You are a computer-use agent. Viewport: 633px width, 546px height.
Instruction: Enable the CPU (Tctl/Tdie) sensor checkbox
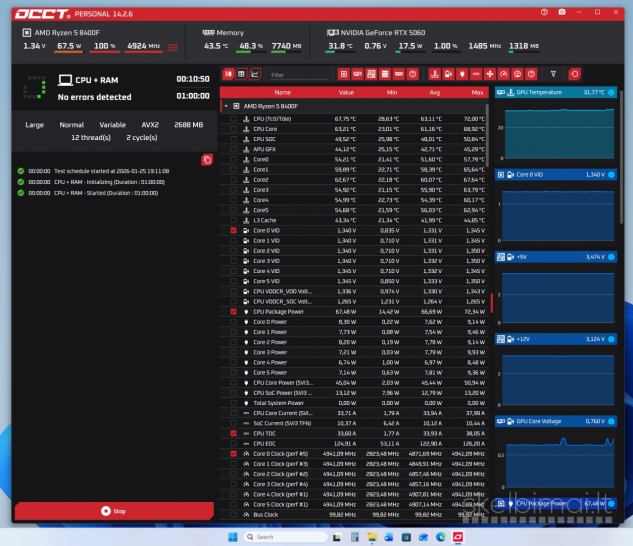233,118
